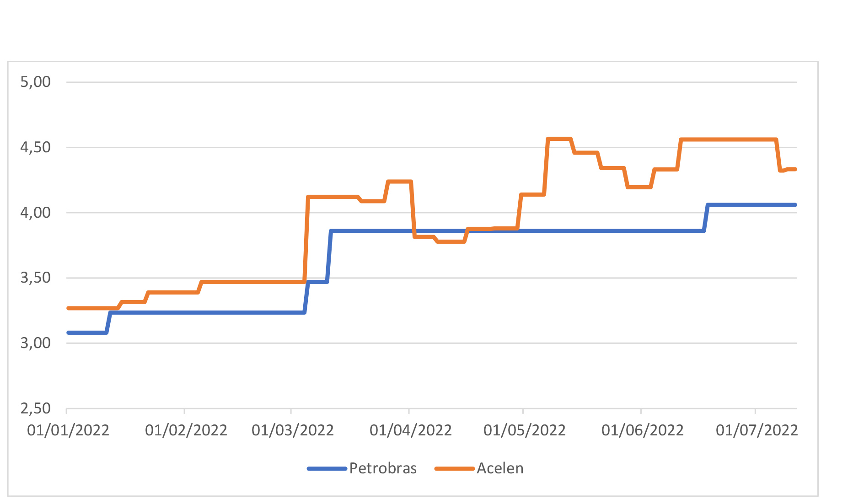Click the top 5,00 horizontal gridline
The image size is (848, 504).
point(412,82)
